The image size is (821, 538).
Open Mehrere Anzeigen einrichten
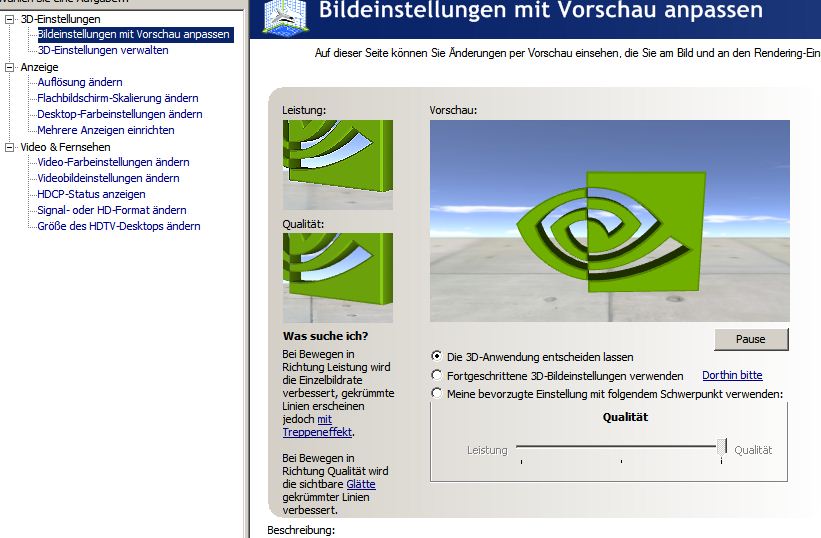[x=106, y=130]
